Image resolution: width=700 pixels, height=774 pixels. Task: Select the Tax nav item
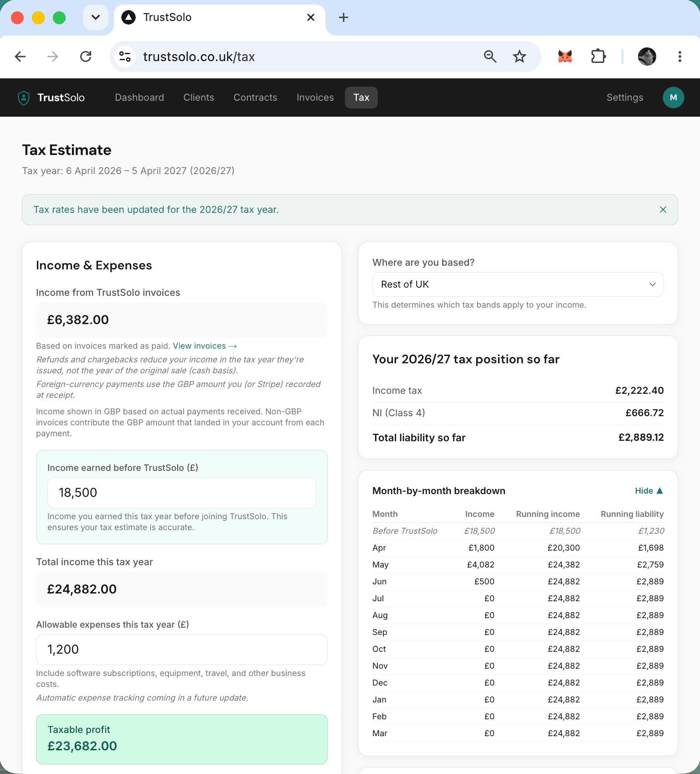361,98
